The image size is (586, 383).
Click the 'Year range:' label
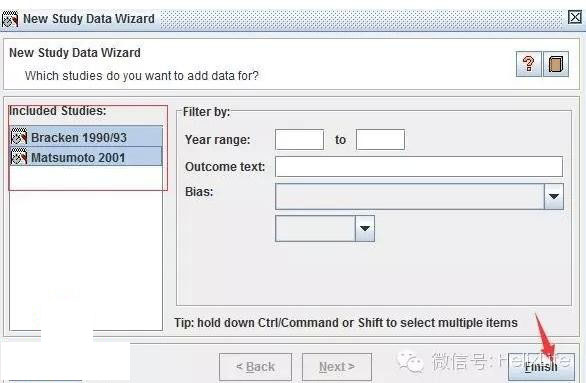point(218,140)
